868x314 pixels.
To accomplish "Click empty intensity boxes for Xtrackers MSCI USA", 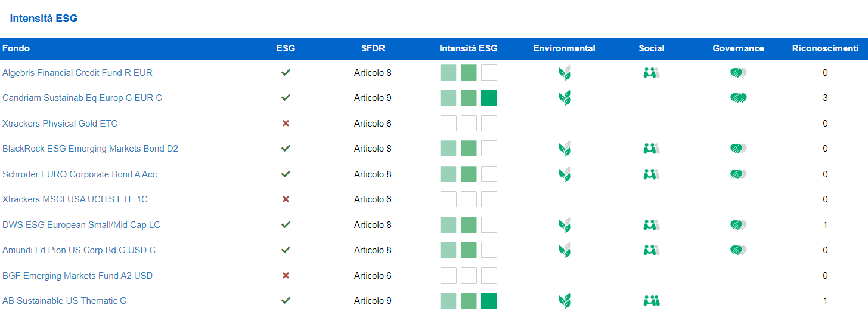I will (469, 199).
